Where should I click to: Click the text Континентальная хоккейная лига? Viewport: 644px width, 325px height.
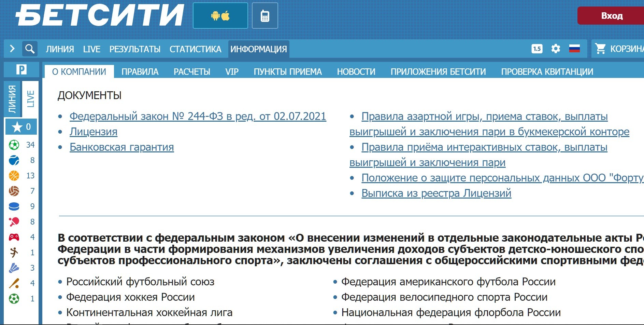tap(149, 312)
